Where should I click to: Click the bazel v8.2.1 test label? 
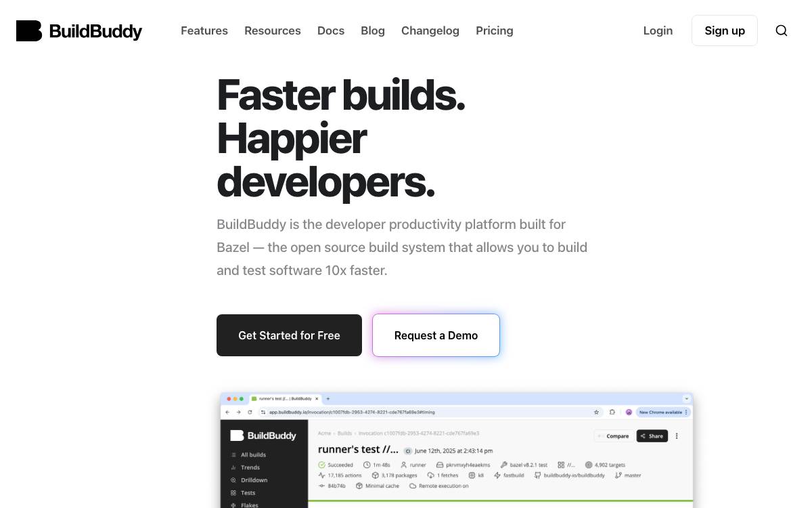tap(524, 465)
